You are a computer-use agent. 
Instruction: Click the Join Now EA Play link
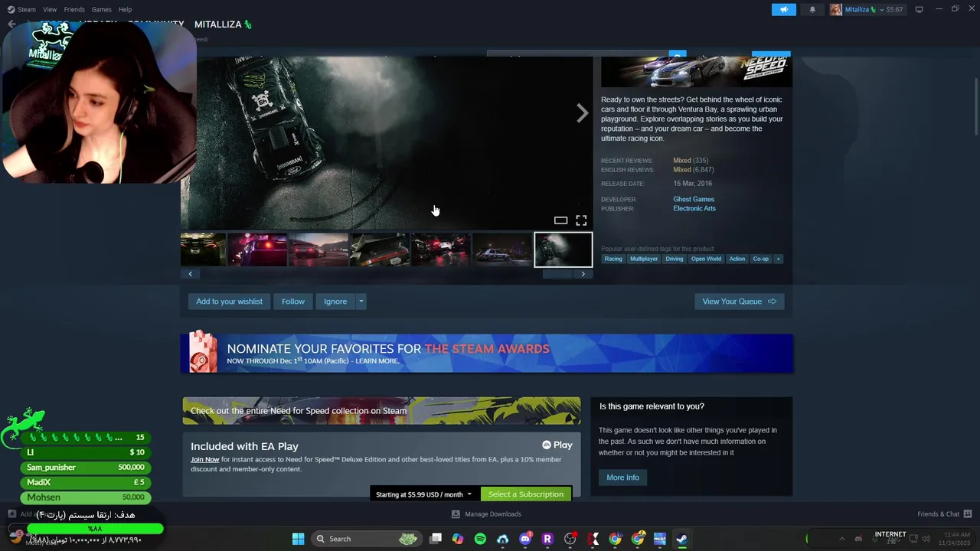coord(205,459)
